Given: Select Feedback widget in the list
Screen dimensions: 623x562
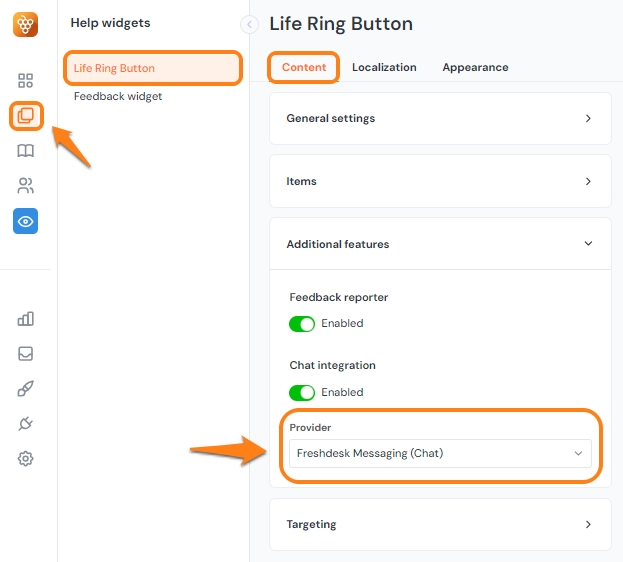Looking at the screenshot, I should tap(118, 97).
